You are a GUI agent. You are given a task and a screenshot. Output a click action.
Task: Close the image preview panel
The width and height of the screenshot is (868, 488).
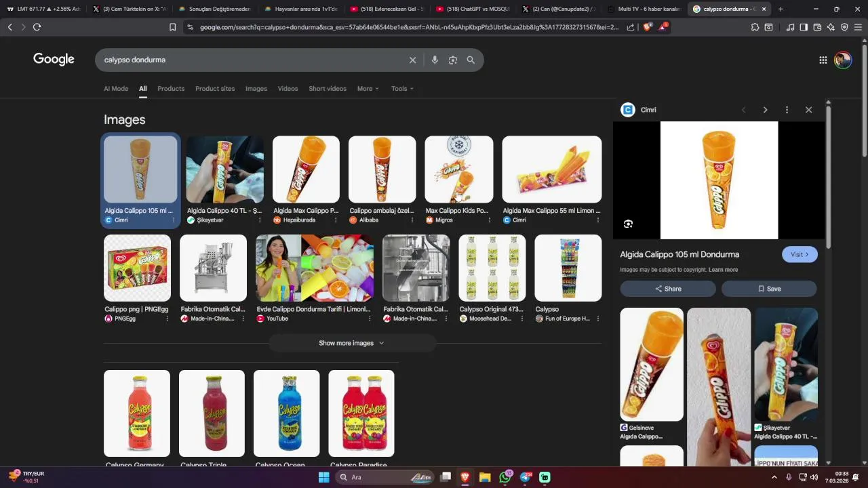click(x=808, y=110)
